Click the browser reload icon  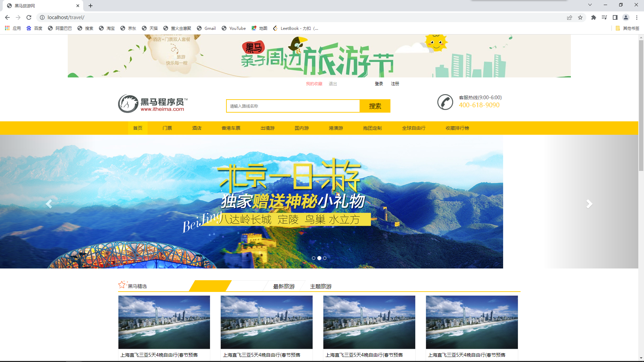pos(29,17)
